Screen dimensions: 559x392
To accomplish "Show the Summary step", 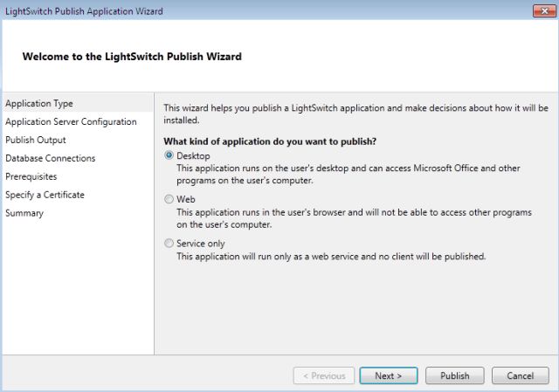I will coord(24,213).
